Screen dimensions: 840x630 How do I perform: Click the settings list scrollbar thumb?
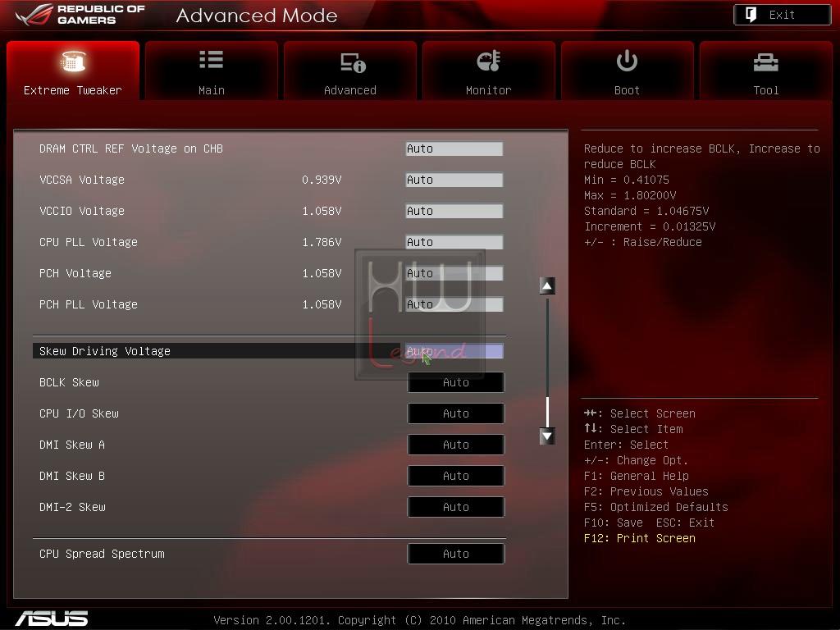tap(547, 412)
